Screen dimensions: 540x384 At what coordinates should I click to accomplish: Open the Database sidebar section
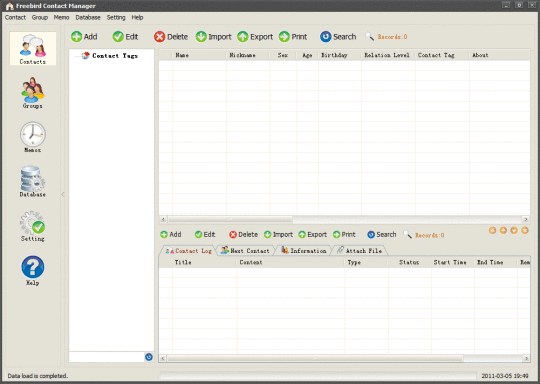[32, 181]
